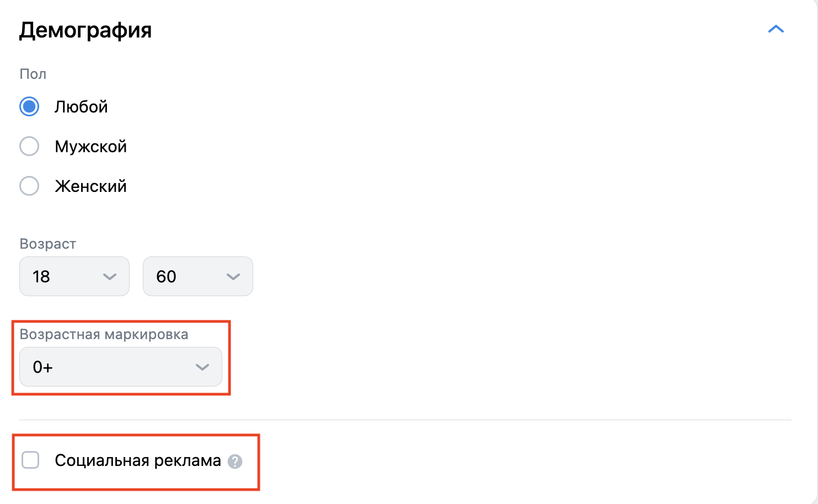
Task: Collapse the Демография section chevron
Action: pyautogui.click(x=776, y=29)
